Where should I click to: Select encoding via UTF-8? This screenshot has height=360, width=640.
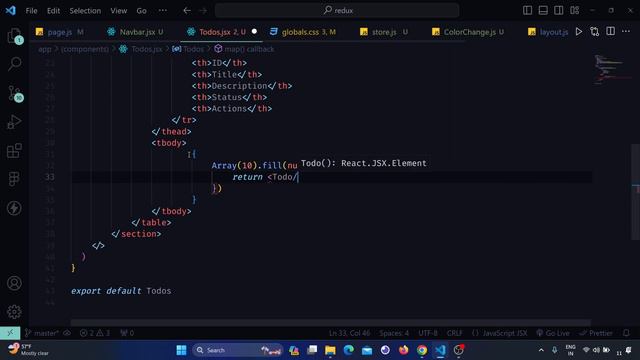point(428,333)
